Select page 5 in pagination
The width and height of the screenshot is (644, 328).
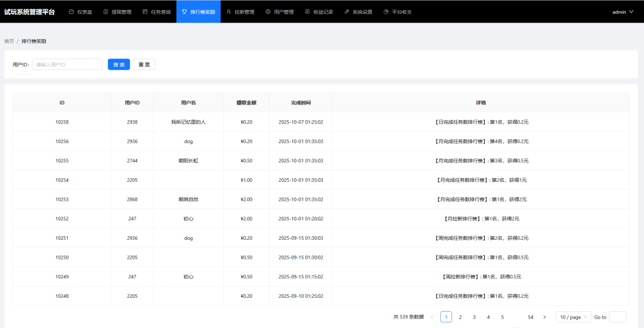502,317
